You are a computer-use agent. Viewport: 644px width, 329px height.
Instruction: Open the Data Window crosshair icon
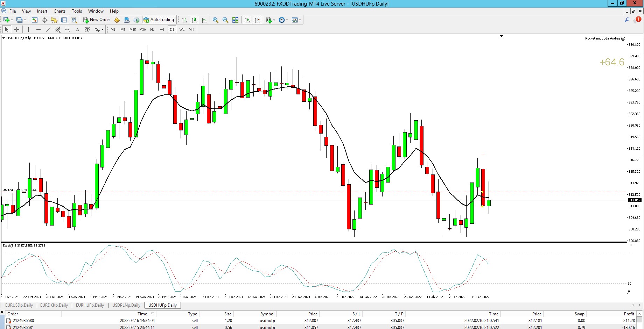44,20
